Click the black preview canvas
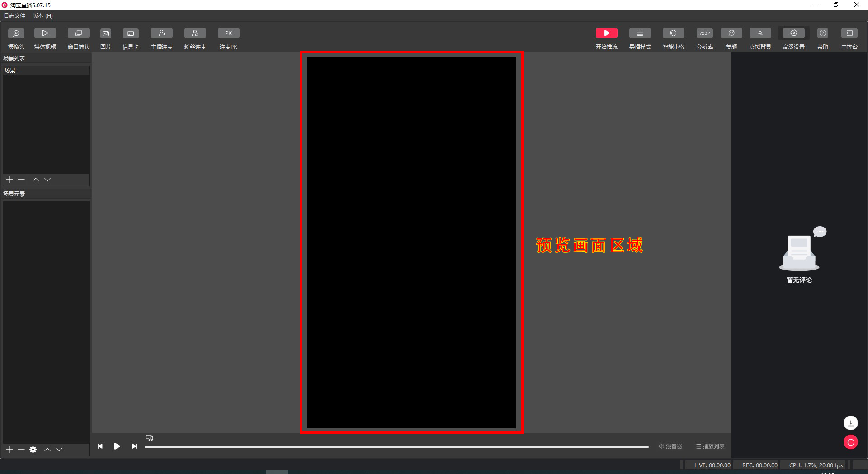Screen dimensions: 868x474 [x=411, y=242]
